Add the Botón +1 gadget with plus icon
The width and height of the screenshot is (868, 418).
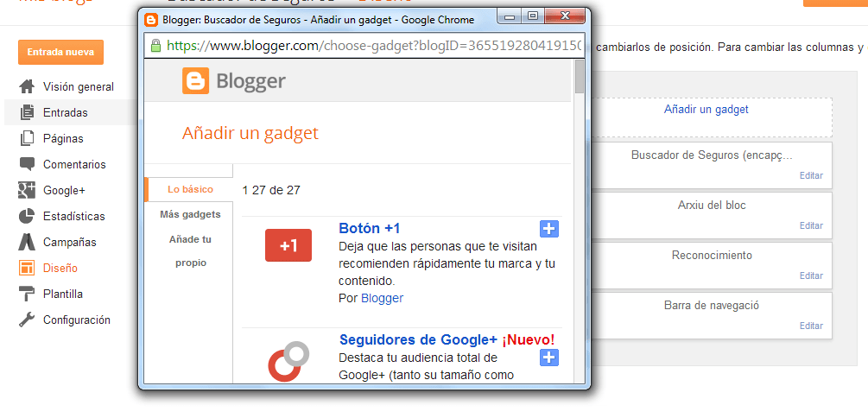[548, 229]
